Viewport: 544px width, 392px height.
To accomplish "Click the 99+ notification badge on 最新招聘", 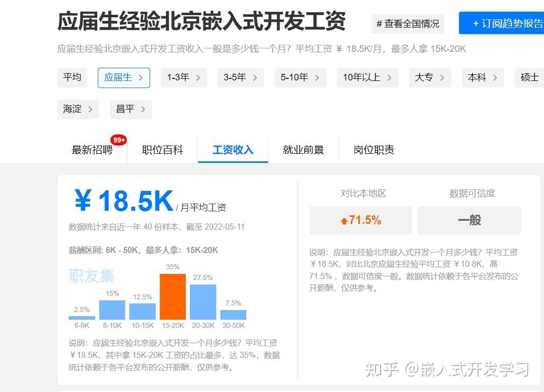I will (x=118, y=139).
